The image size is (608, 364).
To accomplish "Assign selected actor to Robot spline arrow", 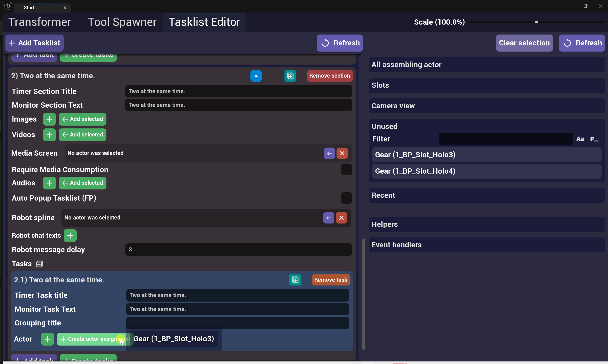I will pos(328,218).
